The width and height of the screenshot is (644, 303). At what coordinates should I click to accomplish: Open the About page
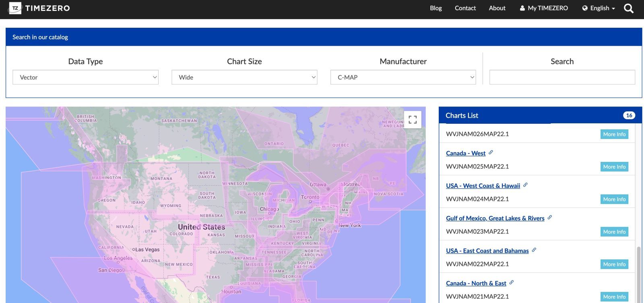click(x=497, y=8)
